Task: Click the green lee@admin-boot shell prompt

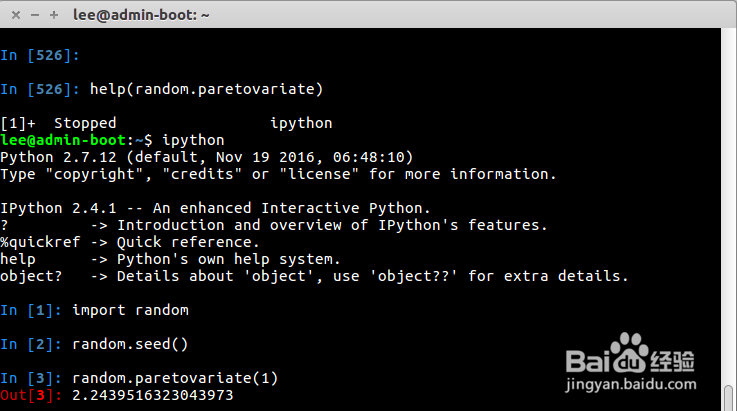Action: (x=66, y=140)
